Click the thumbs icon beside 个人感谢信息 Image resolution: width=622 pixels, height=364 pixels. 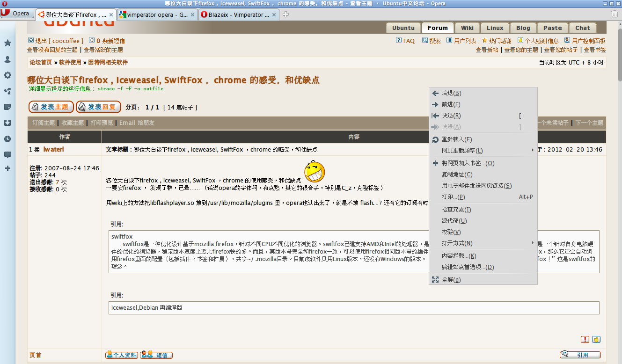[x=520, y=40]
